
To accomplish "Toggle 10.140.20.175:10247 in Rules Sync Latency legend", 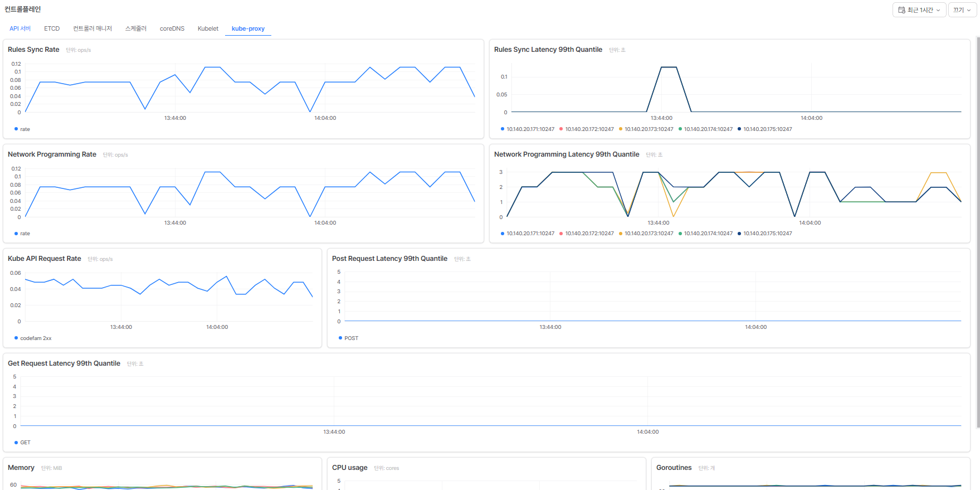I will [765, 129].
